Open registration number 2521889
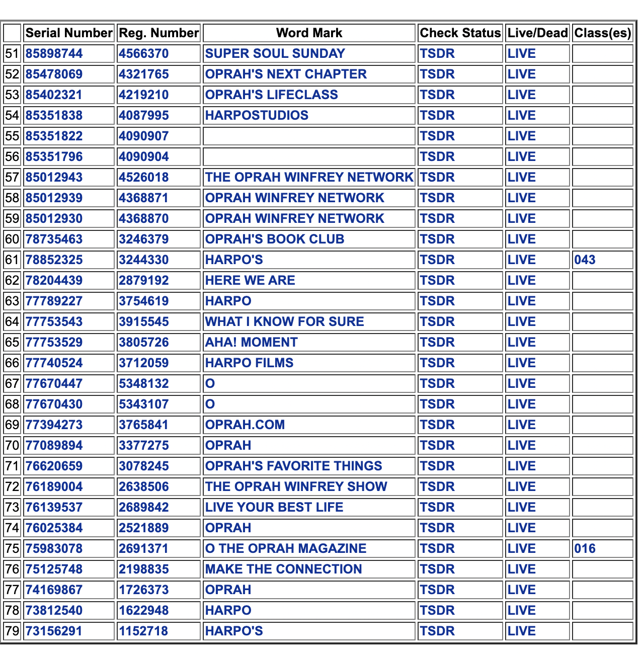 tap(144, 528)
